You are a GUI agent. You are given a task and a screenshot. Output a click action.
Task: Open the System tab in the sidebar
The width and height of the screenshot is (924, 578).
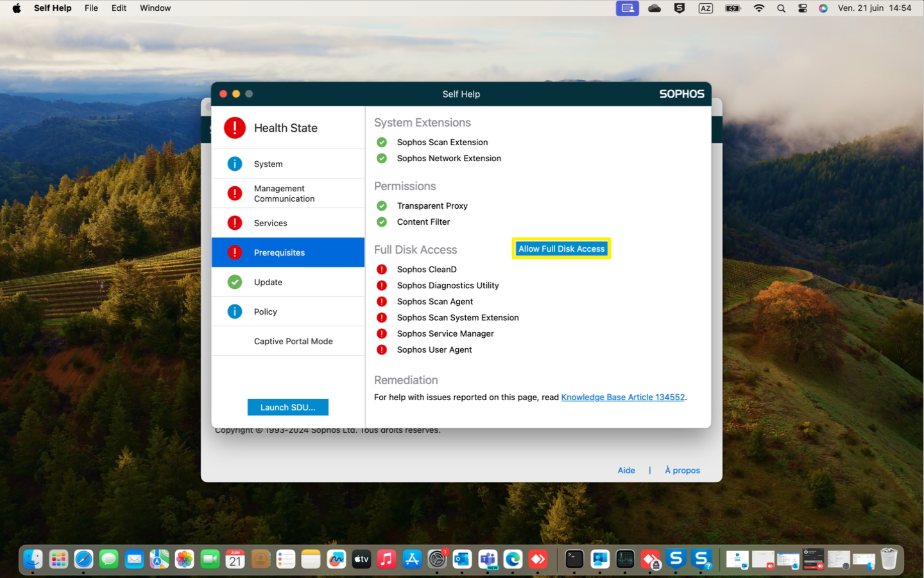(x=288, y=164)
